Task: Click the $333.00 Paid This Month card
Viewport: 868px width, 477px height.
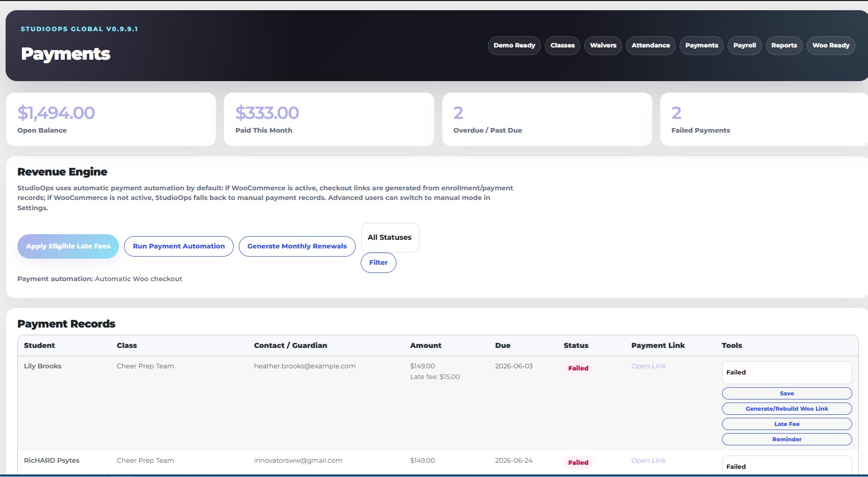Action: (x=329, y=119)
